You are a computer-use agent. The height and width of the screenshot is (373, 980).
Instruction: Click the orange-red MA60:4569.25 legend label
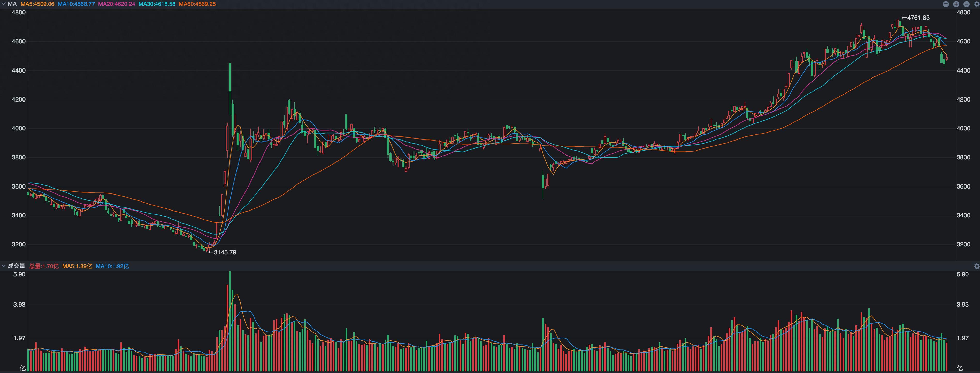coord(197,4)
